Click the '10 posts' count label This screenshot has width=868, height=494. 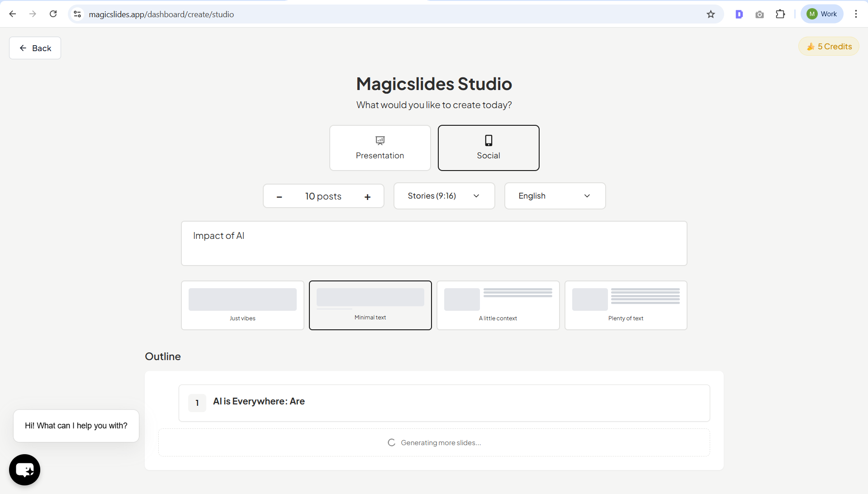(x=323, y=196)
